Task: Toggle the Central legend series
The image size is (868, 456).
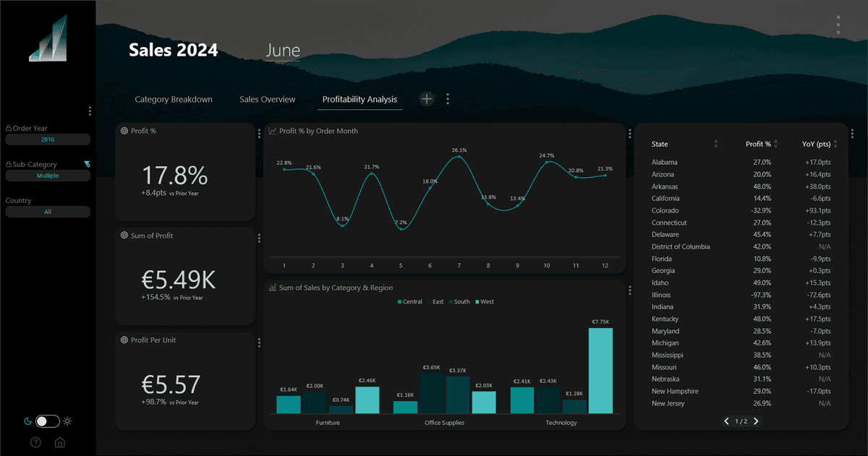Action: tap(409, 301)
